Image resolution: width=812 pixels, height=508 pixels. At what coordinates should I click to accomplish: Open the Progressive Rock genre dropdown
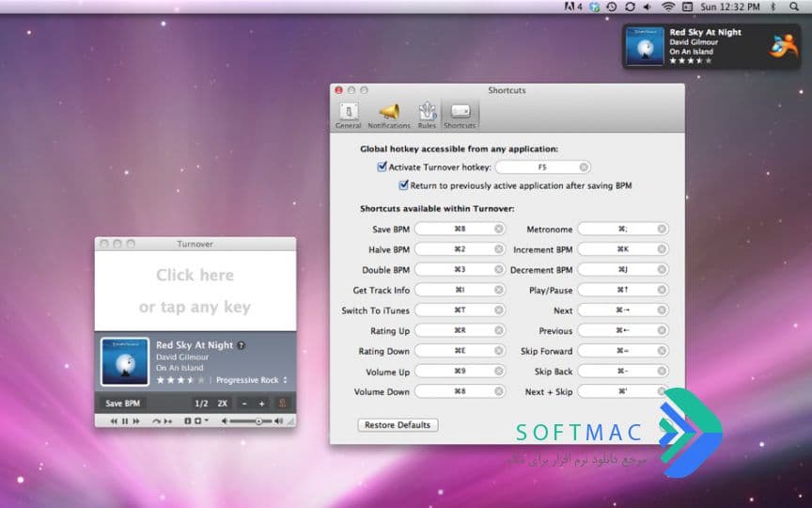[x=251, y=380]
